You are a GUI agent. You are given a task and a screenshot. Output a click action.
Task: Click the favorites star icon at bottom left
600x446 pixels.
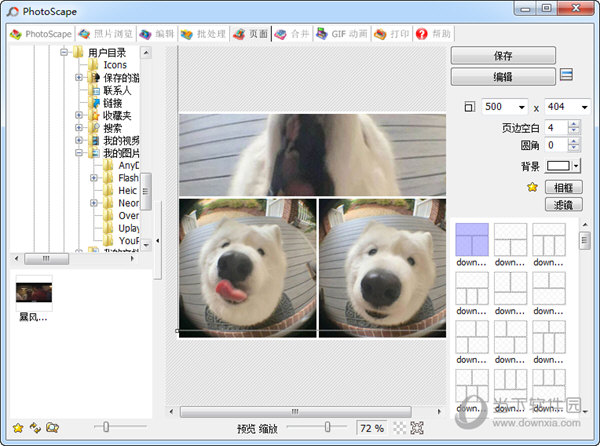pyautogui.click(x=18, y=427)
